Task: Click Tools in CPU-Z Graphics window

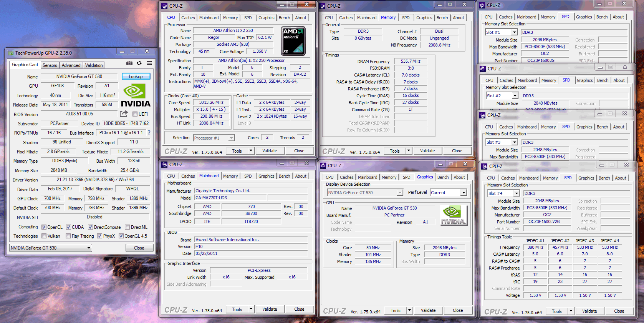Action: point(396,310)
